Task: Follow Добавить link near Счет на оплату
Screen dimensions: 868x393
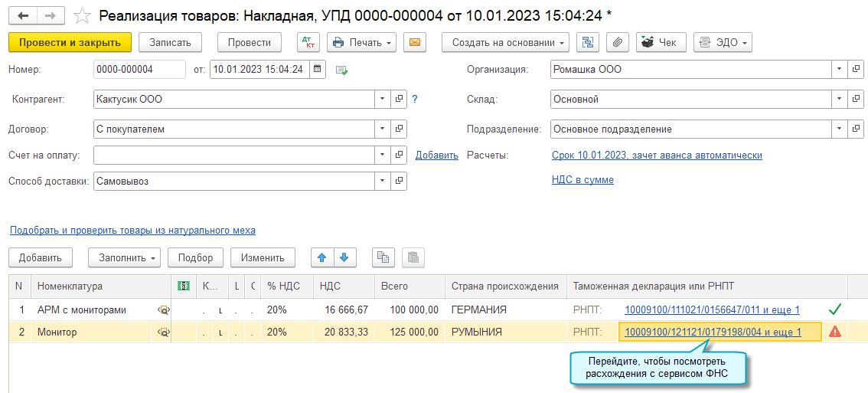Action: click(x=437, y=156)
